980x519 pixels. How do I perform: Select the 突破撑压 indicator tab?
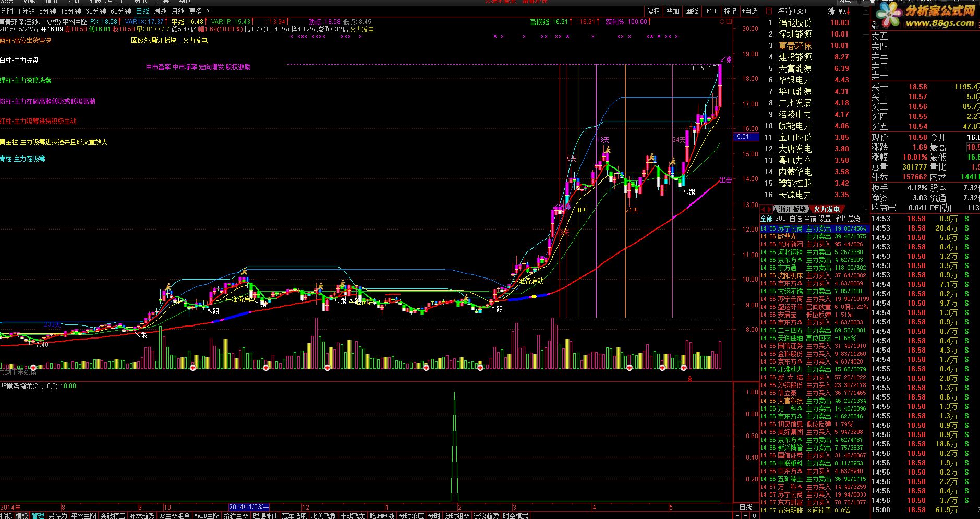click(113, 515)
